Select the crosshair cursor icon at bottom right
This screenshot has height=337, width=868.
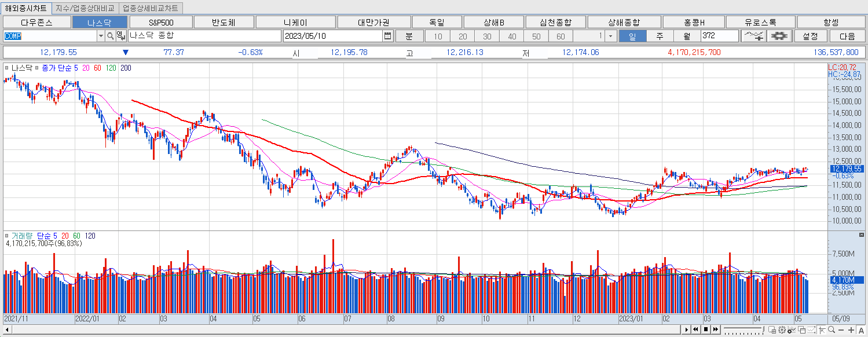[x=822, y=330]
